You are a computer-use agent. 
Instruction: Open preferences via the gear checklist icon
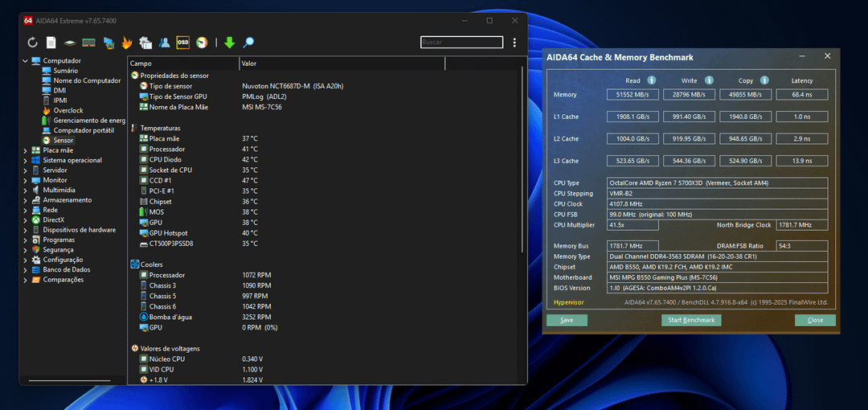point(145,42)
